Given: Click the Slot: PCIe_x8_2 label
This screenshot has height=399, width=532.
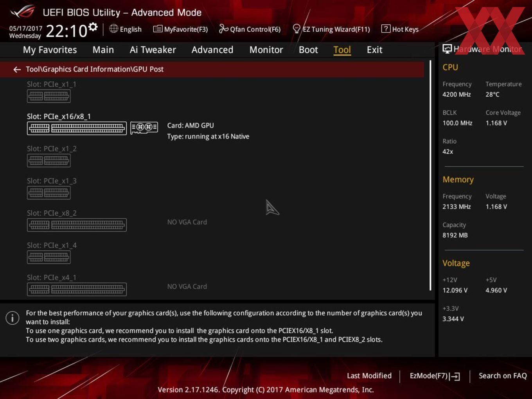Looking at the screenshot, I should [52, 213].
